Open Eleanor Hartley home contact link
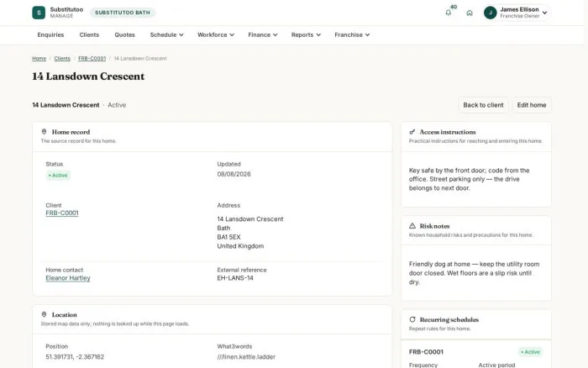The height and width of the screenshot is (368, 588). pos(68,278)
